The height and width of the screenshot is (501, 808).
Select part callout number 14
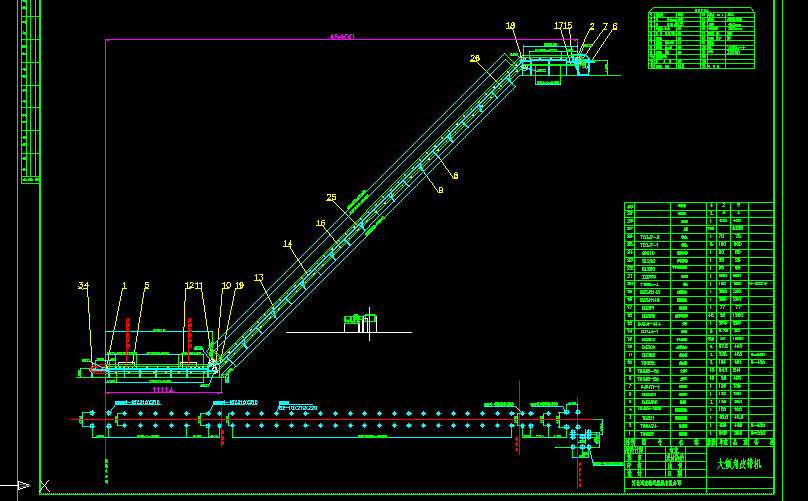(287, 243)
